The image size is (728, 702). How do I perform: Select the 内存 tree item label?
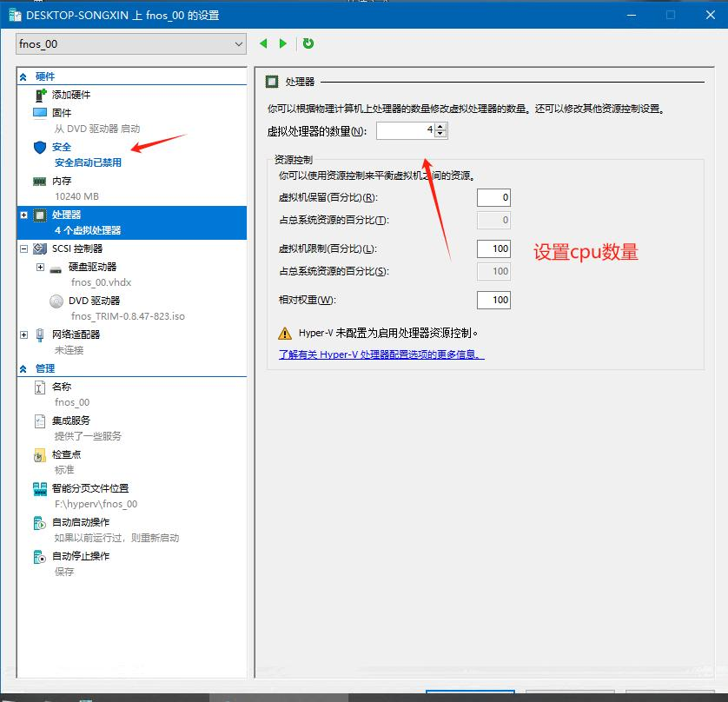click(62, 181)
